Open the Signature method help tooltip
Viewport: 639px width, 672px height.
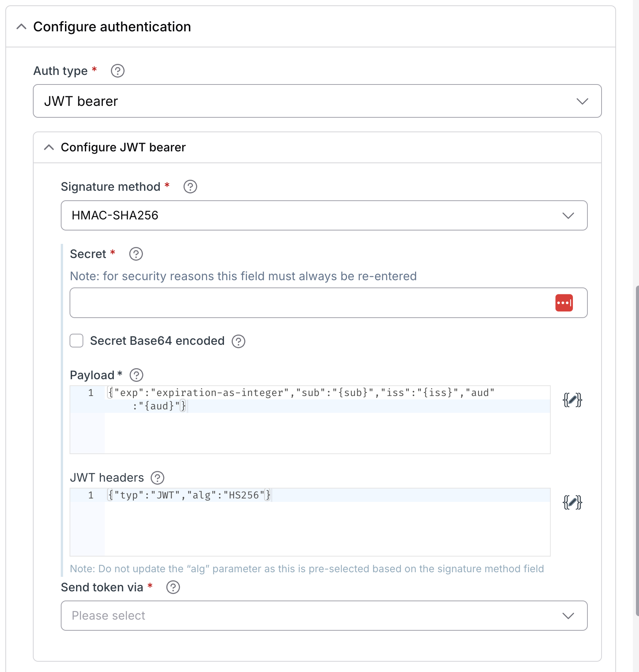click(190, 187)
